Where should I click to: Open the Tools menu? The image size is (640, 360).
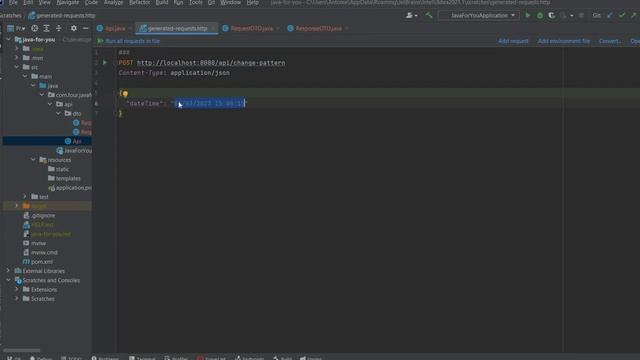point(195,2)
